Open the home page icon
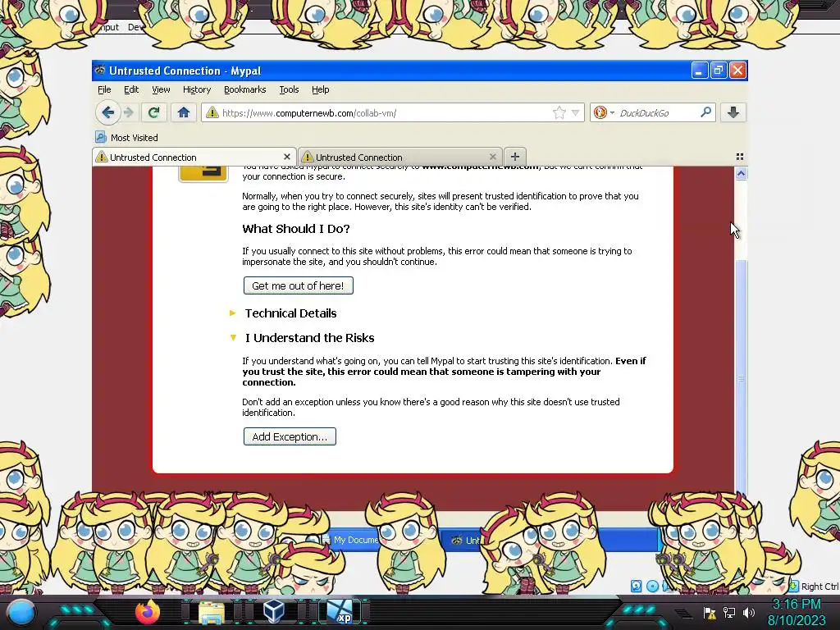Image resolution: width=840 pixels, height=630 pixels. (183, 112)
